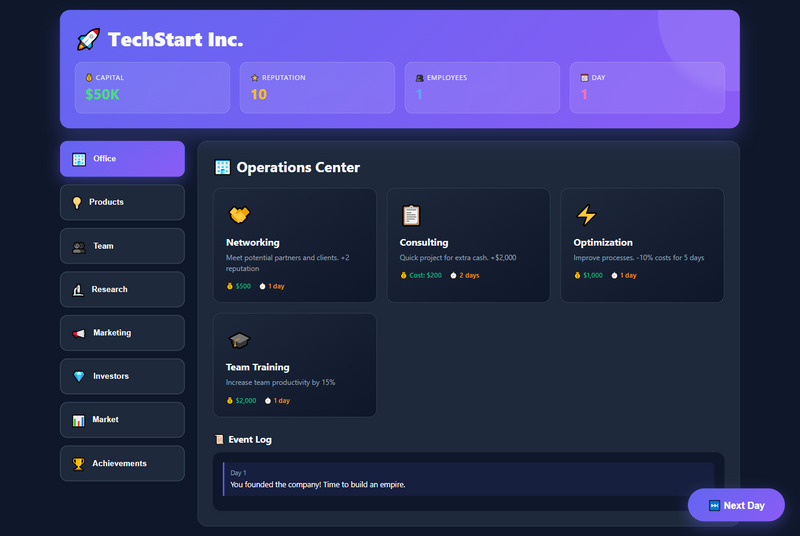Image resolution: width=800 pixels, height=536 pixels.
Task: Click the lightbulb icon in the Products tab
Action: (x=77, y=202)
